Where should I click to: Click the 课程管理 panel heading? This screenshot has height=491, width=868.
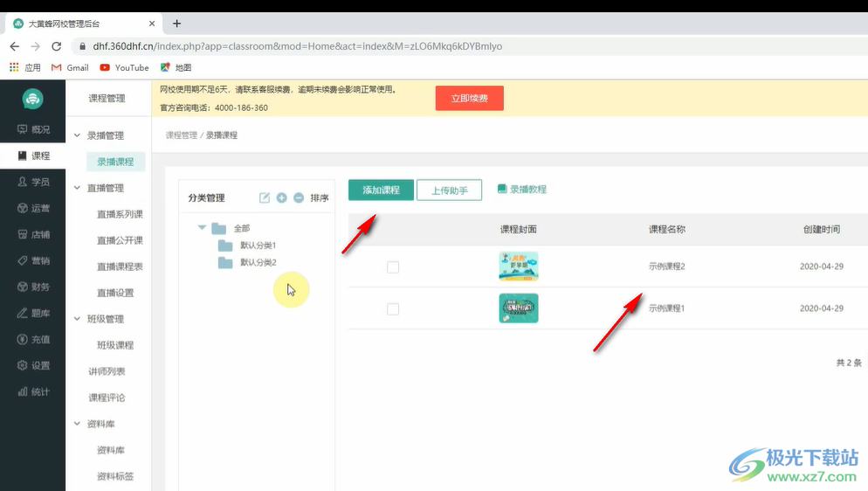coord(107,98)
